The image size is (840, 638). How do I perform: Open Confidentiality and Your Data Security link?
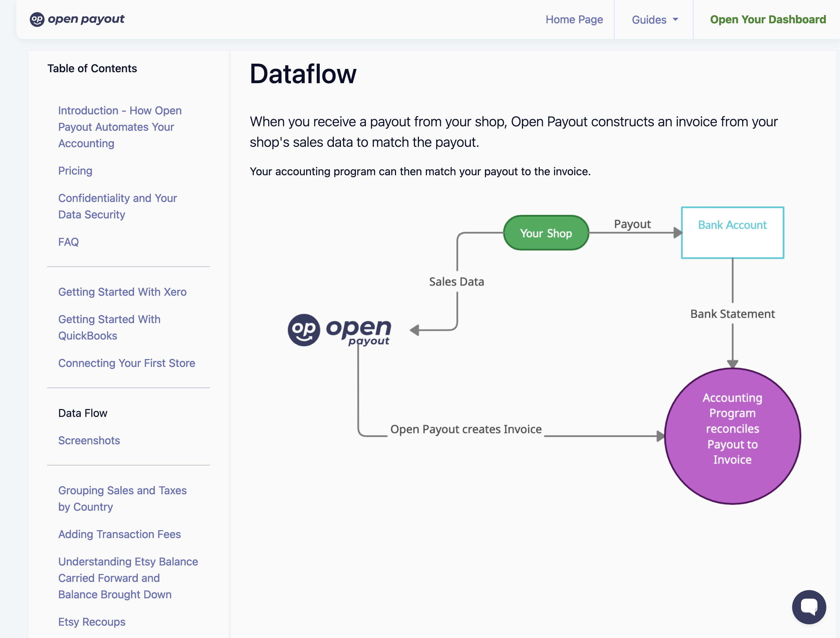(x=117, y=206)
